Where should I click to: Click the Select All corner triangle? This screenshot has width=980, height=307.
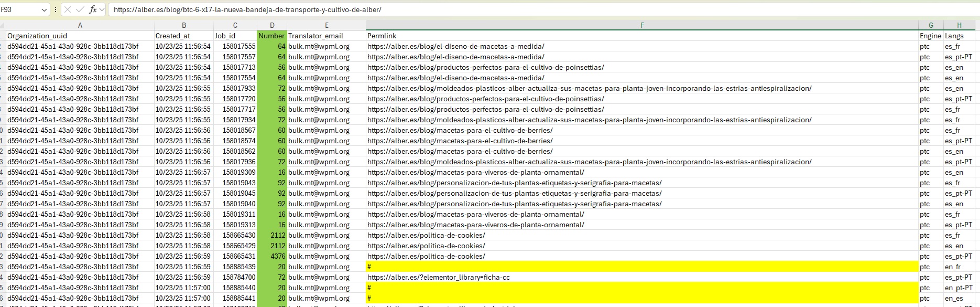click(3, 25)
